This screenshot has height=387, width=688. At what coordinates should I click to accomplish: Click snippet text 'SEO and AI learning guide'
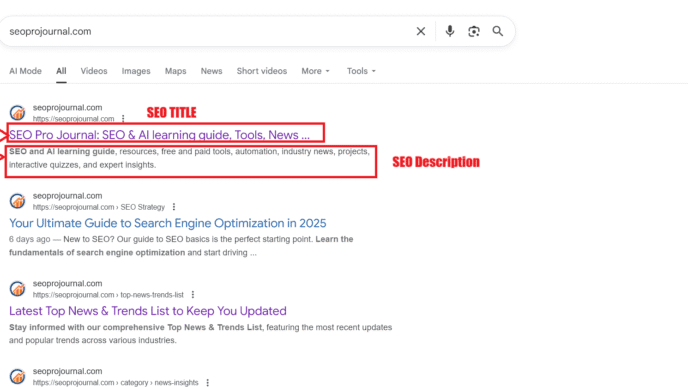tap(62, 151)
